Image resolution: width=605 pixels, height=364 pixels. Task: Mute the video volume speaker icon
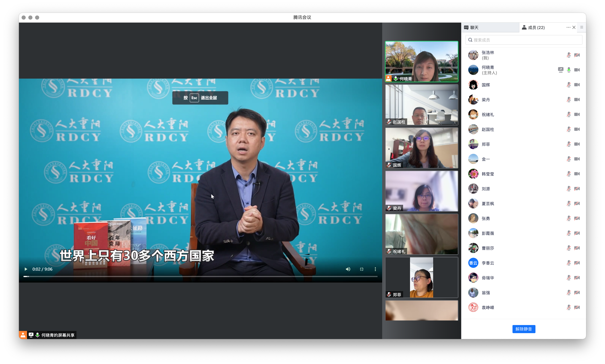(x=348, y=269)
